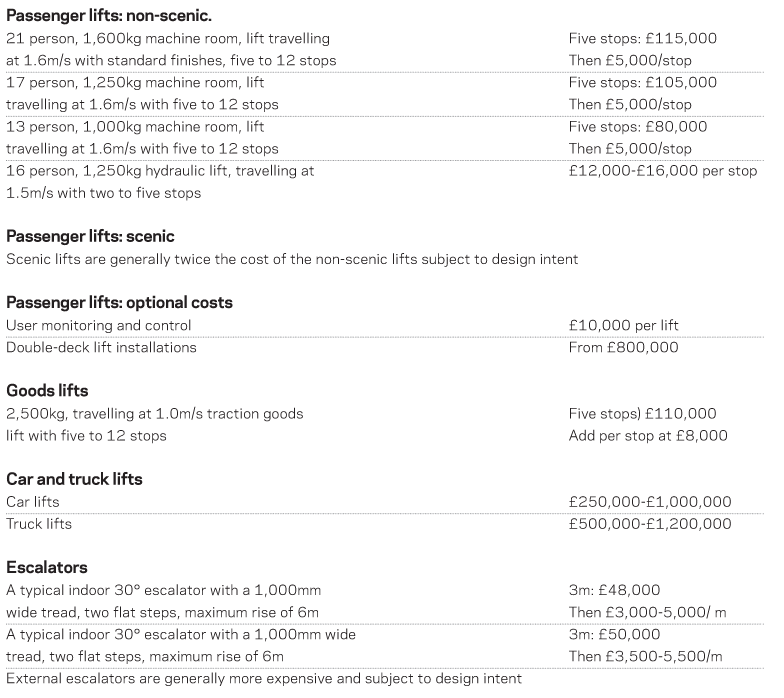Select the "User monitoring and control" row label
784x698 pixels.
(99, 325)
